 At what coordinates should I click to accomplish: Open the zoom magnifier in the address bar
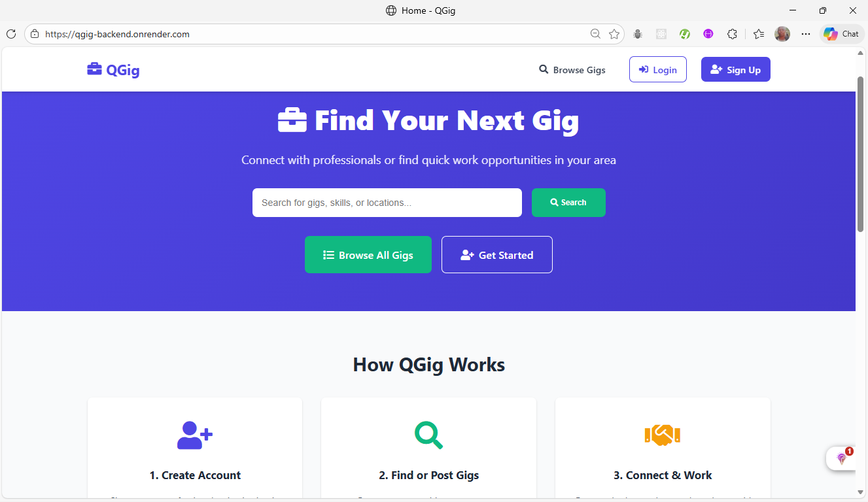[x=595, y=34]
